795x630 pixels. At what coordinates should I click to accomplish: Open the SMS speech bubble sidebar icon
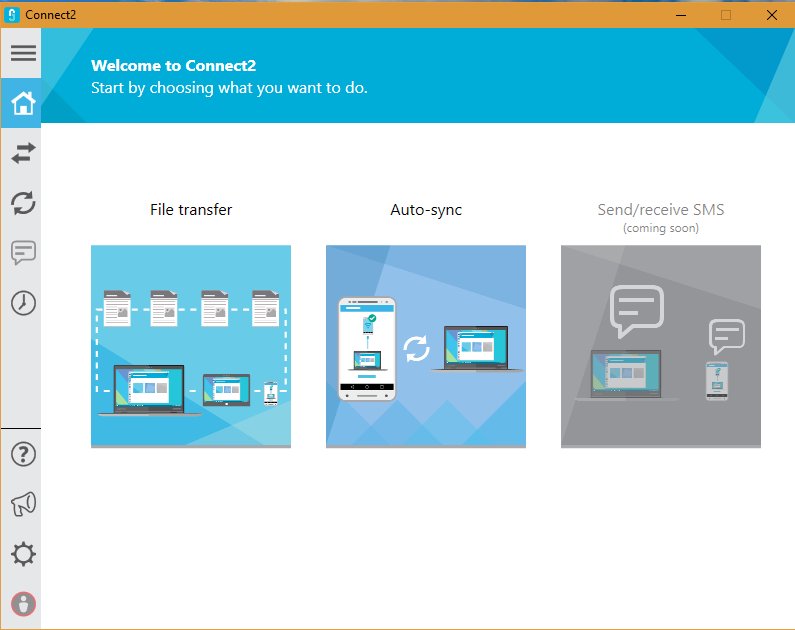(x=22, y=253)
